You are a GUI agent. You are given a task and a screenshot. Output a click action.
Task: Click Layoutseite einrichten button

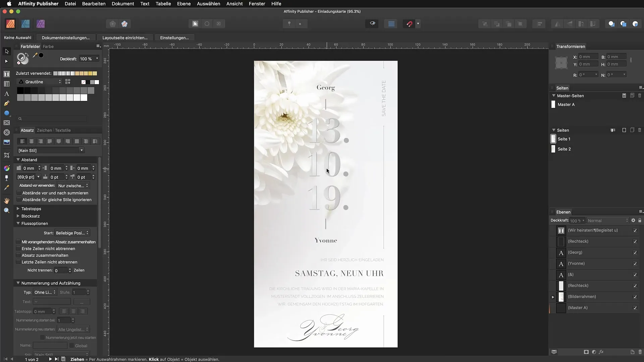point(125,38)
